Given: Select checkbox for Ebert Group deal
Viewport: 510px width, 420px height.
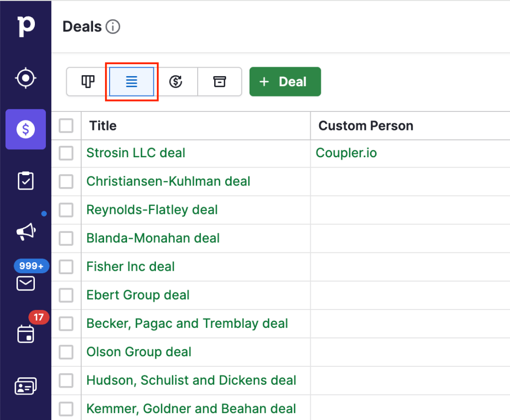Looking at the screenshot, I should tap(66, 295).
